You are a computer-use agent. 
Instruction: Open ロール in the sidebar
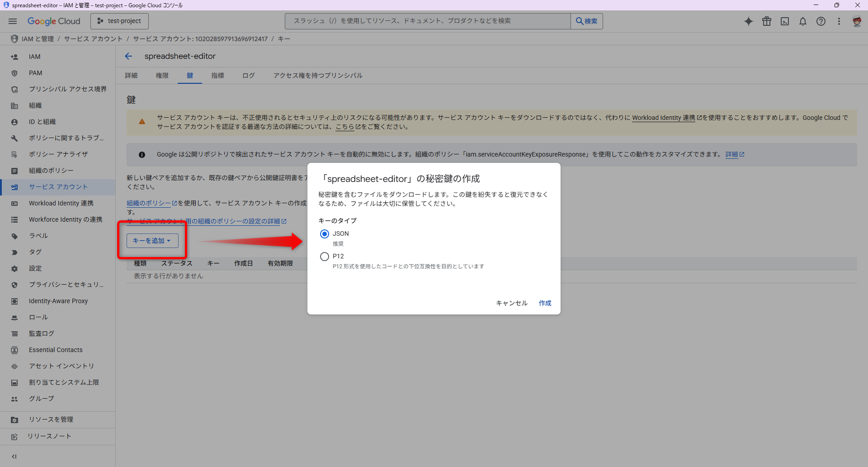coord(38,317)
